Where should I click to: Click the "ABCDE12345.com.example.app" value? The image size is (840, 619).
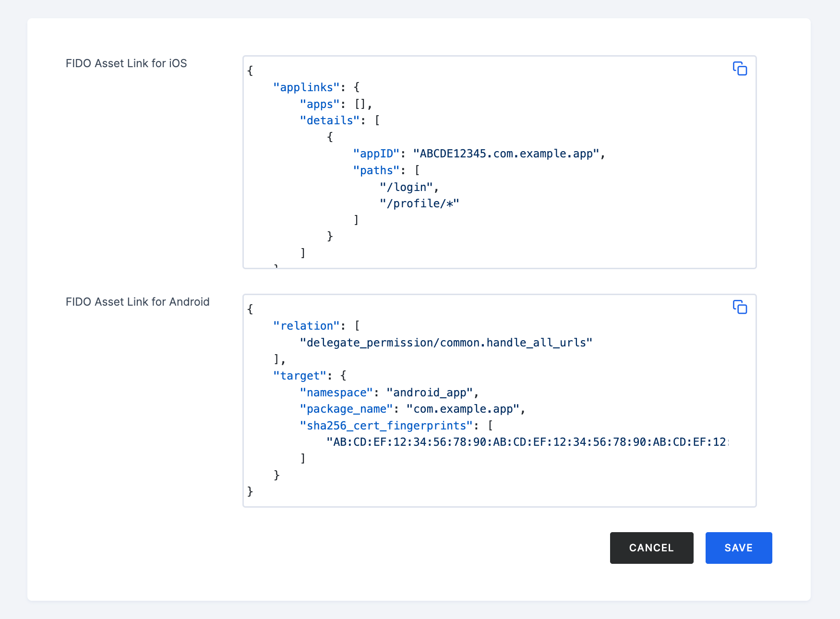[506, 154]
